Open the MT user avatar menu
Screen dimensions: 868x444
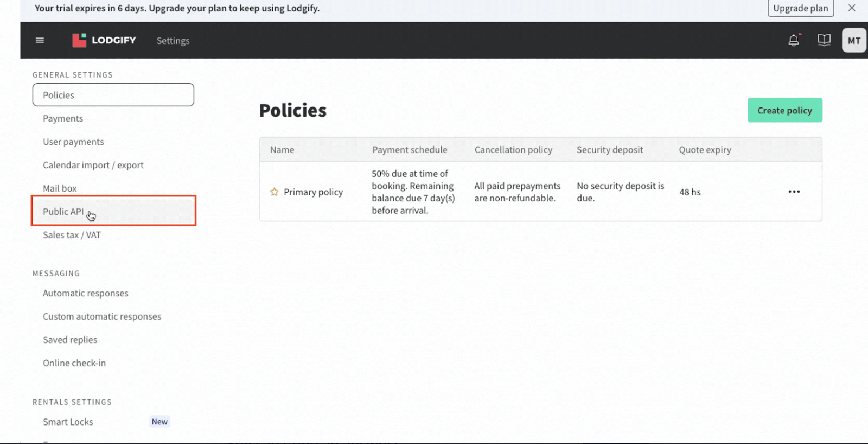click(x=853, y=40)
